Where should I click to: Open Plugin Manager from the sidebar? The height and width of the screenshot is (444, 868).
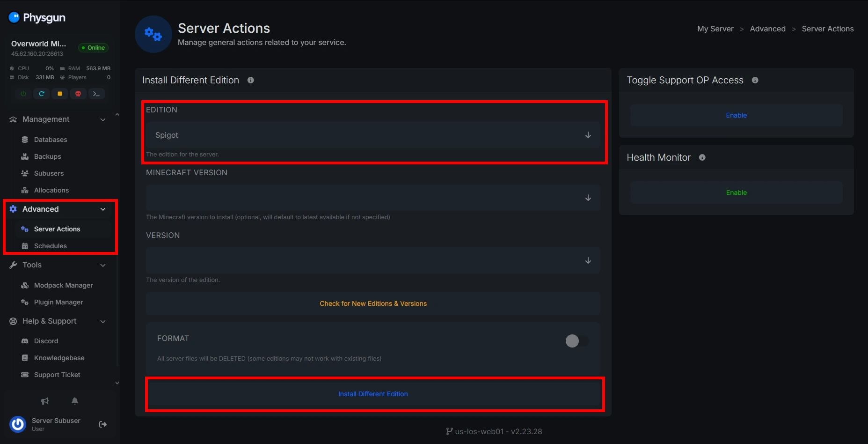(x=58, y=302)
